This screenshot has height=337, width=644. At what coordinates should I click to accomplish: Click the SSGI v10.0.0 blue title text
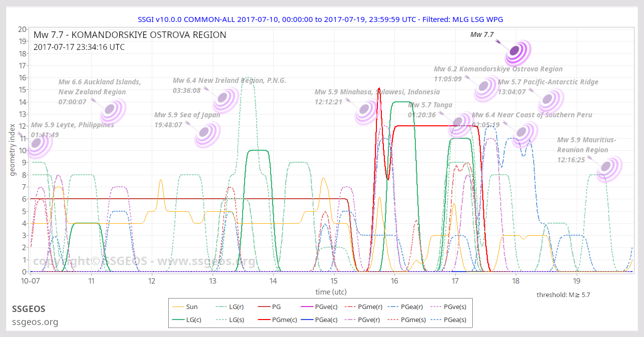click(x=321, y=19)
